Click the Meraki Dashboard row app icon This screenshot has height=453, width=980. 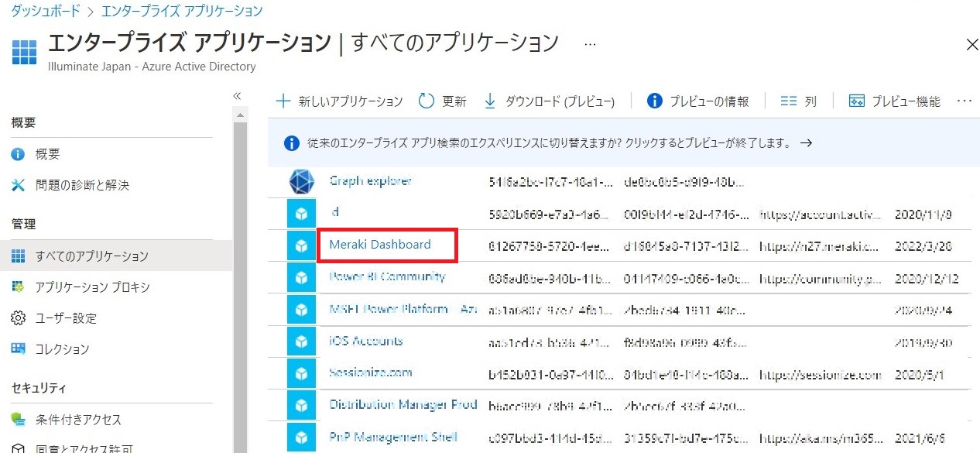click(x=301, y=245)
